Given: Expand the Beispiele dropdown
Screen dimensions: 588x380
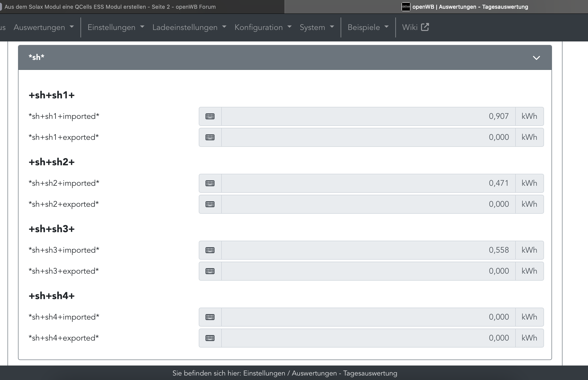Looking at the screenshot, I should coord(368,27).
